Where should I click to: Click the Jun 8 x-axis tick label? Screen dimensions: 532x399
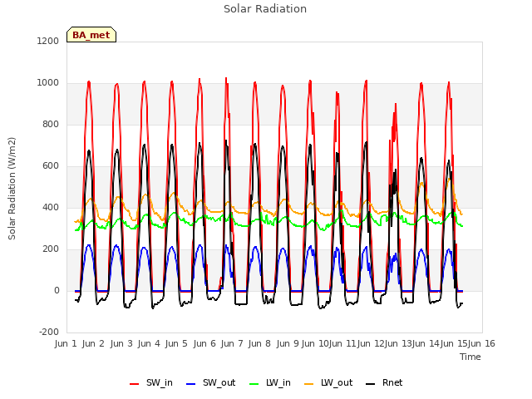[x=259, y=343]
